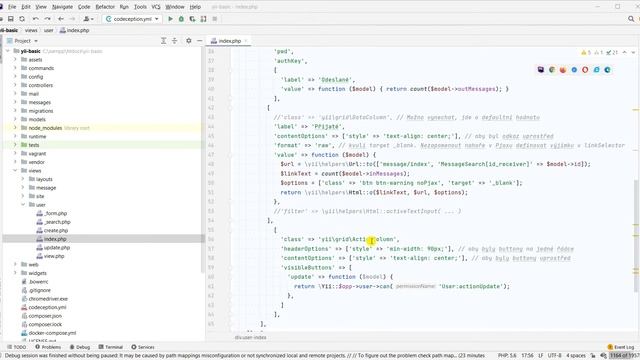640x360 pixels.
Task: Click the Undo arrow in toolbar
Action: [x=36, y=19]
